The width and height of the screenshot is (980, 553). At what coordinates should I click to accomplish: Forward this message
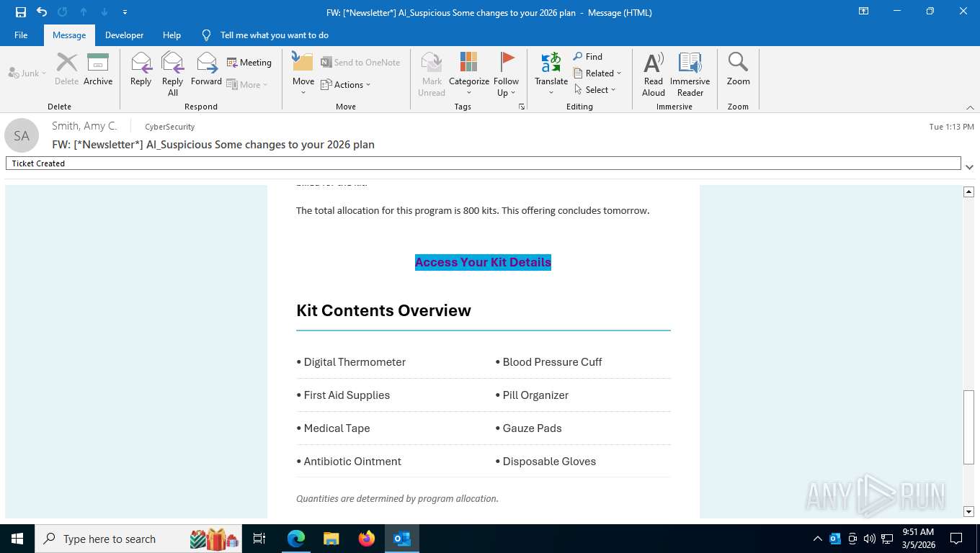(206, 69)
